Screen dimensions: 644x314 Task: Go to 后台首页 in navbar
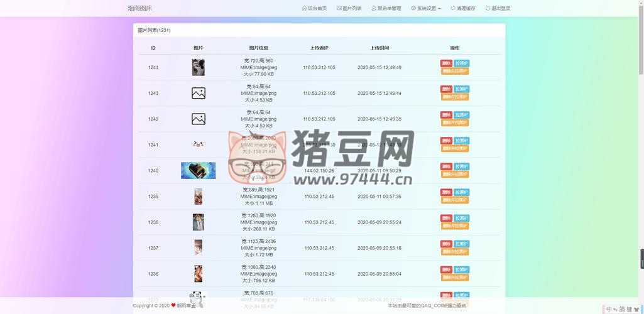click(x=314, y=8)
